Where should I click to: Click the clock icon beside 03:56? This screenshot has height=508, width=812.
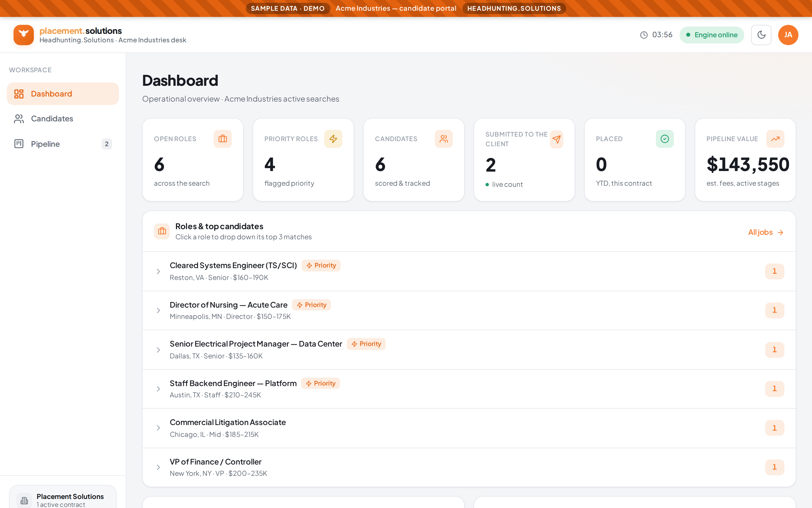click(x=644, y=35)
